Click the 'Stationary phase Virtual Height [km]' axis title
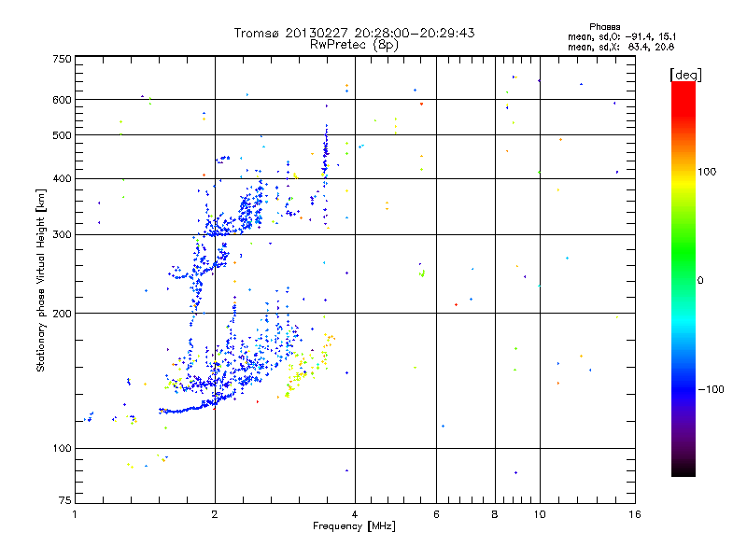The height and width of the screenshot is (560, 747). [x=40, y=280]
